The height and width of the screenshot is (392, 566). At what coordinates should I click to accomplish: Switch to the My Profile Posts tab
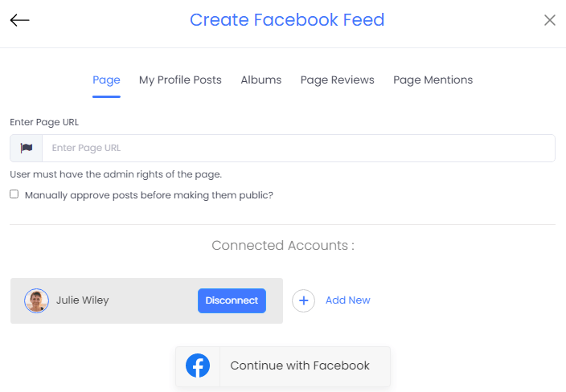(180, 80)
